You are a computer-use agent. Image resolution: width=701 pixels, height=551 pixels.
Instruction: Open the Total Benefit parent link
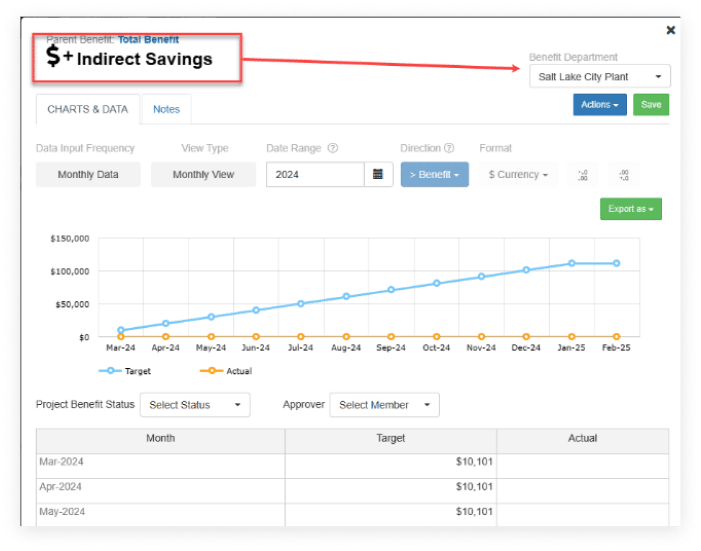click(148, 39)
